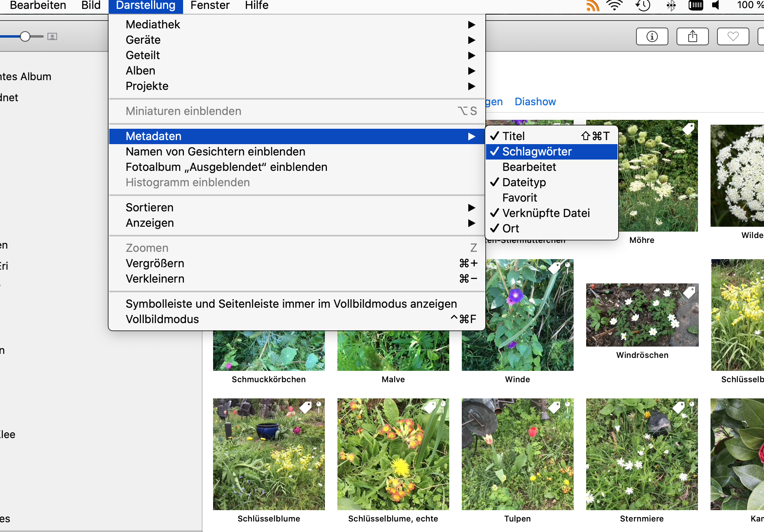Expand the Projekte submenu
Viewport: 764px width, 532px height.
pyautogui.click(x=297, y=86)
